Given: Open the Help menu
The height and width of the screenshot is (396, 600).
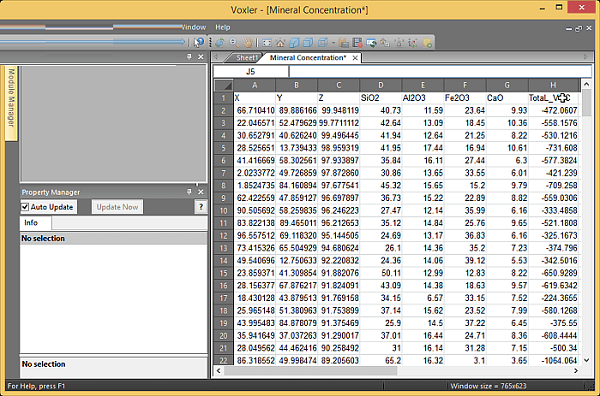Looking at the screenshot, I should pos(223,27).
